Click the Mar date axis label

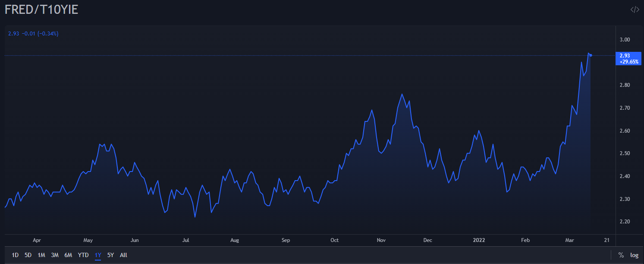pyautogui.click(x=569, y=240)
